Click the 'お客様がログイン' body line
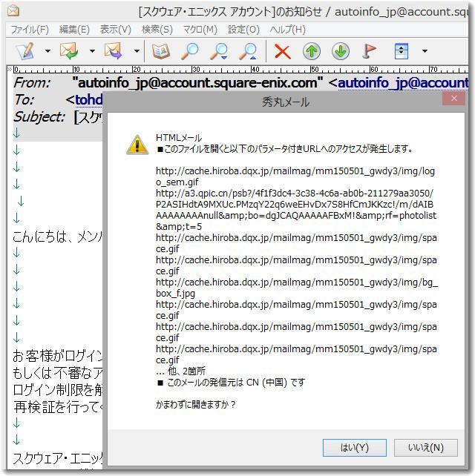 [x=57, y=356]
